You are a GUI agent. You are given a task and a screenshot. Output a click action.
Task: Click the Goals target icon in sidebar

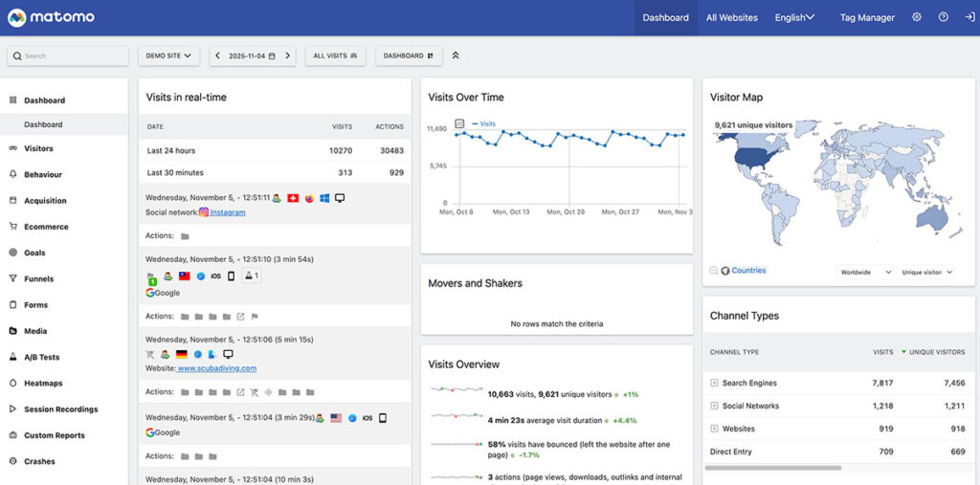pos(13,253)
